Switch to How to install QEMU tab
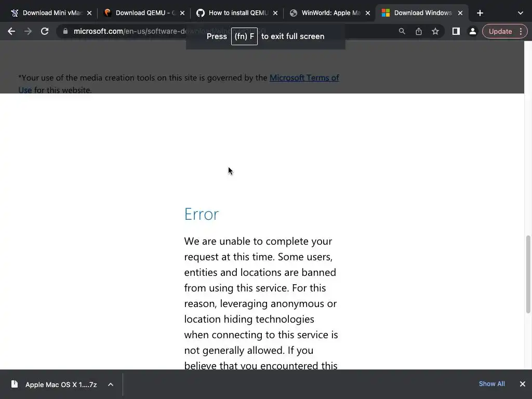Image resolution: width=532 pixels, height=399 pixels. pos(237,13)
